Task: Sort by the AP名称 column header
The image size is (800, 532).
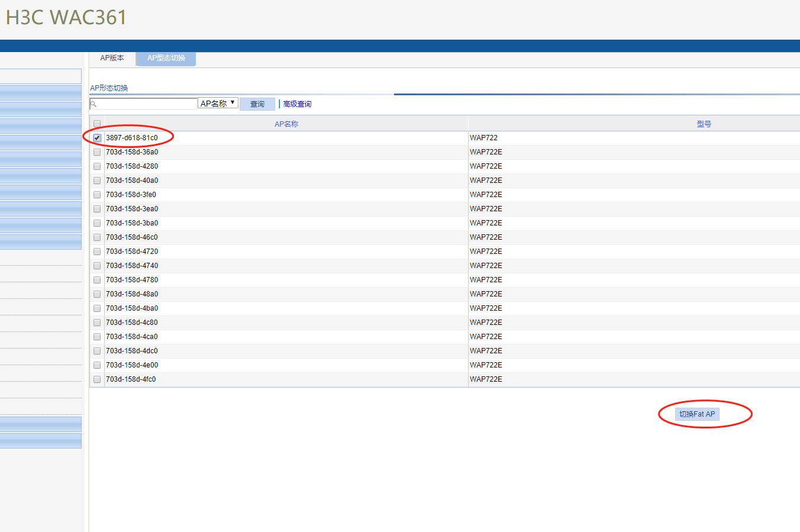Action: (x=286, y=124)
